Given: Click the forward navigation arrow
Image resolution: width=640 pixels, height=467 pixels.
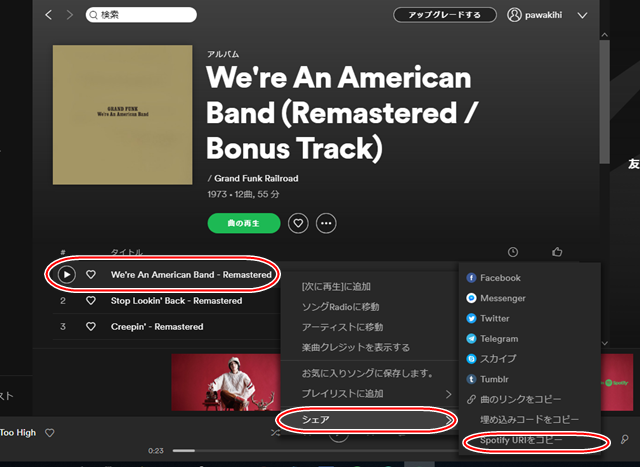Looking at the screenshot, I should 69,15.
